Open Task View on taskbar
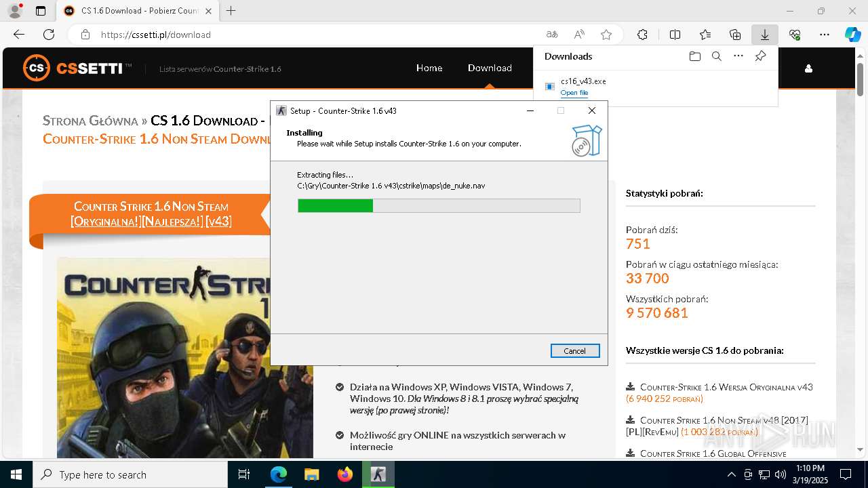 244,474
